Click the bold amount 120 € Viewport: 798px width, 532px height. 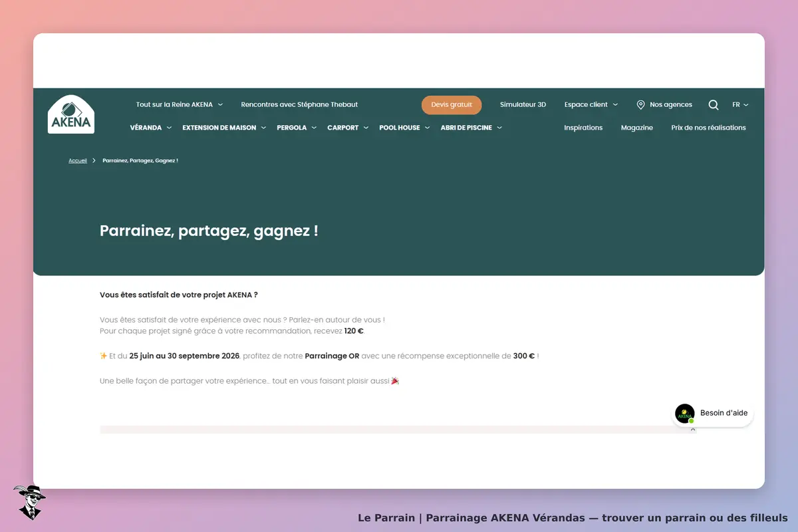354,331
